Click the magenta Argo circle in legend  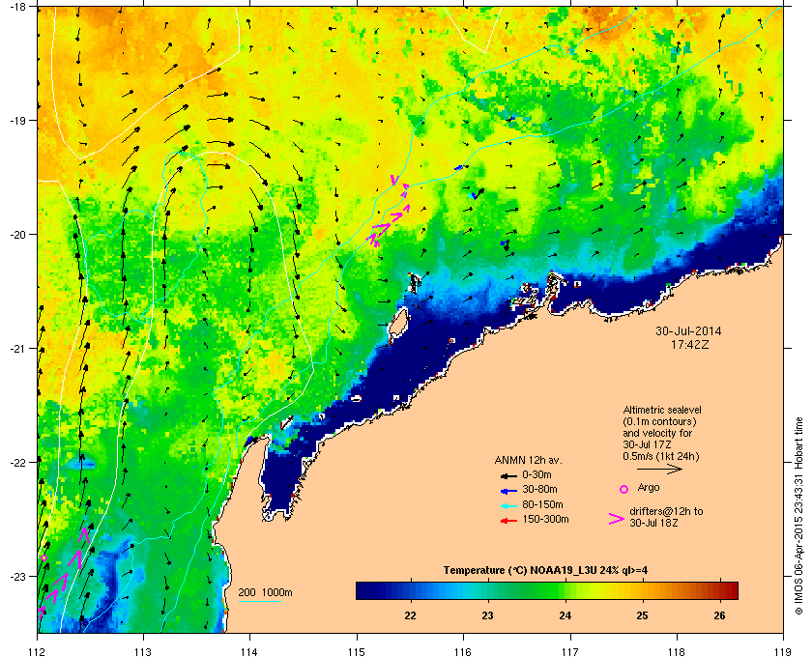pos(624,489)
